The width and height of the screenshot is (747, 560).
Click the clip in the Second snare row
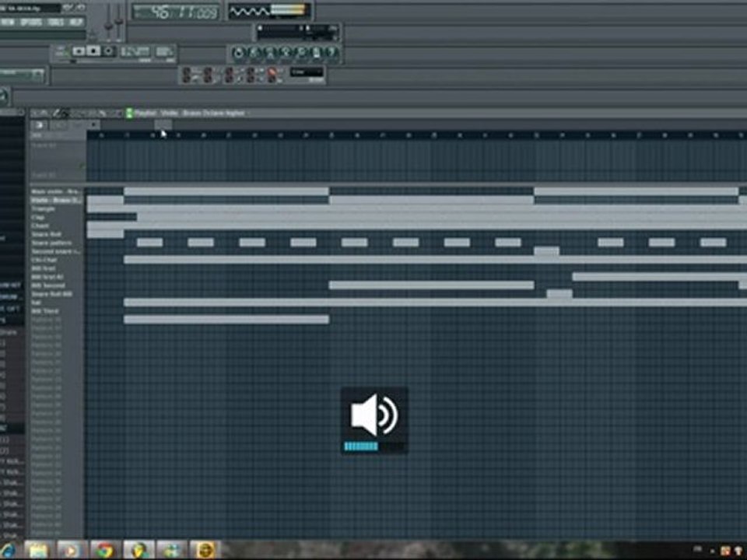(546, 251)
